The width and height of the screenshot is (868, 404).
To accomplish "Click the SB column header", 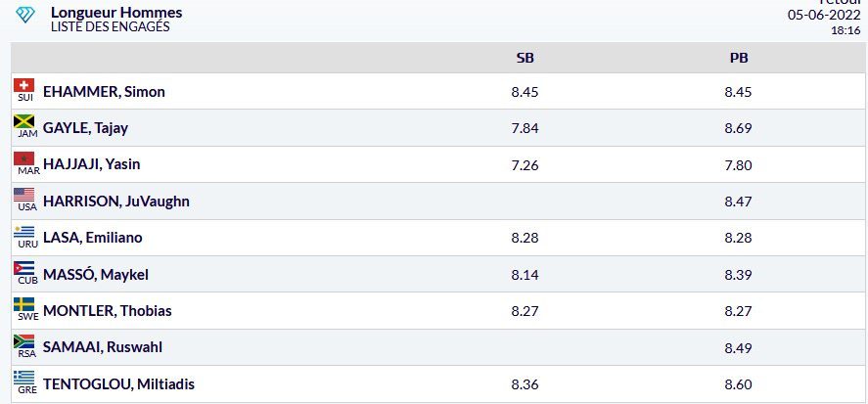I will point(525,58).
